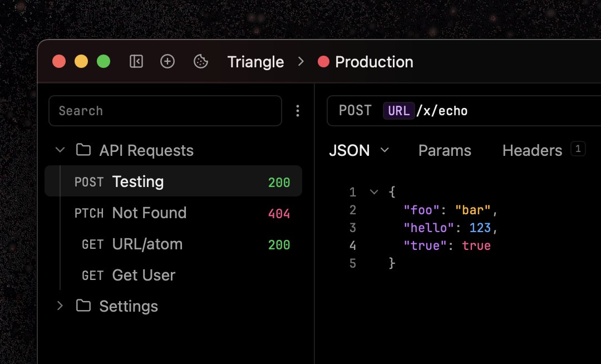Select the PTCH Not Found request
Image resolution: width=601 pixels, height=364 pixels.
click(173, 213)
